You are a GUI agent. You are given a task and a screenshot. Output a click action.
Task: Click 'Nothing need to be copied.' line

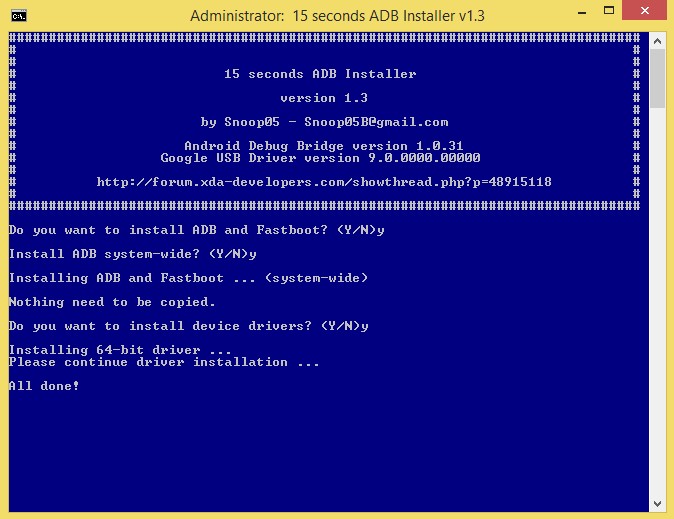[x=112, y=302]
